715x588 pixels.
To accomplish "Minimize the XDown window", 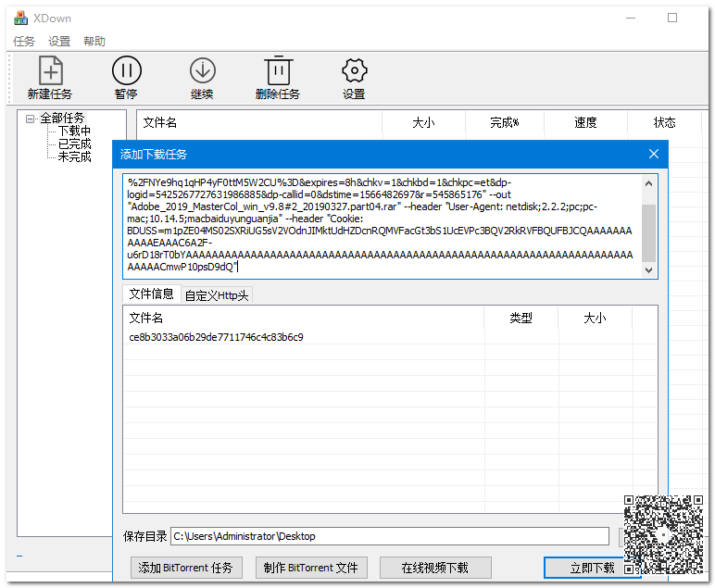I will point(631,19).
